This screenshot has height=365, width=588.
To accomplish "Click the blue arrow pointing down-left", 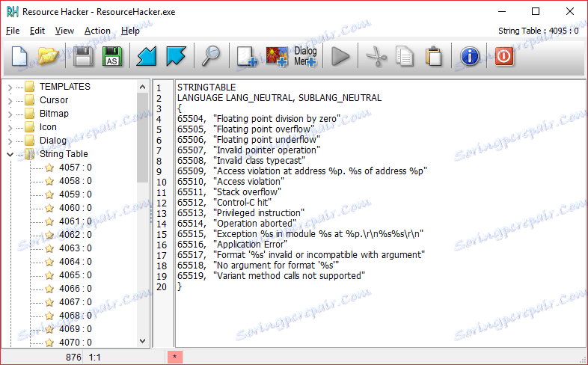I will (147, 57).
